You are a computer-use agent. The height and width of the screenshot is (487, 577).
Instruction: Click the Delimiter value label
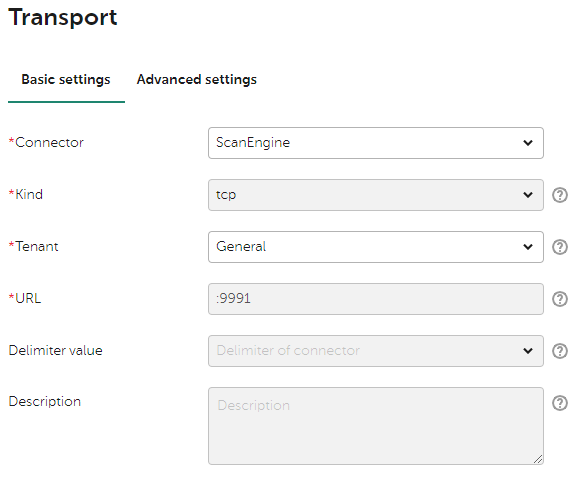point(56,350)
